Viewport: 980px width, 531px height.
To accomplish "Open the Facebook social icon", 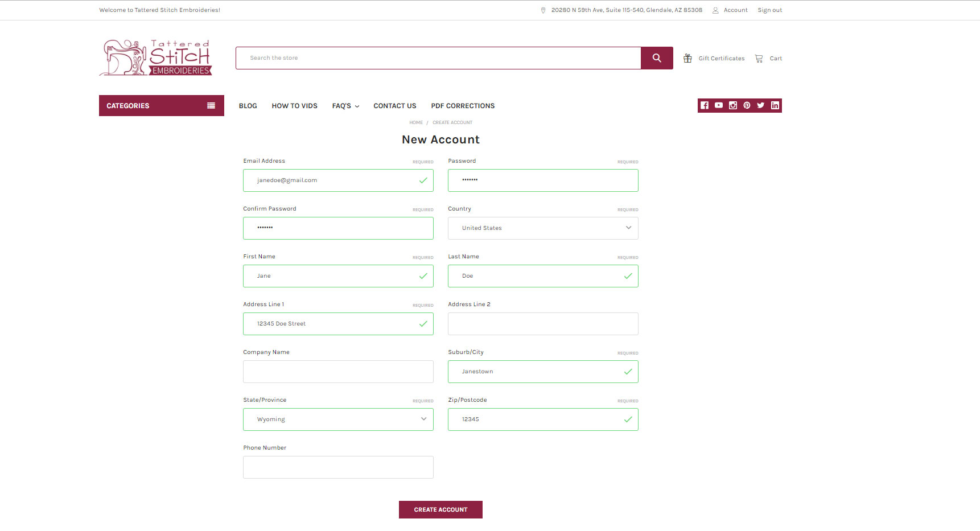I will (x=705, y=105).
